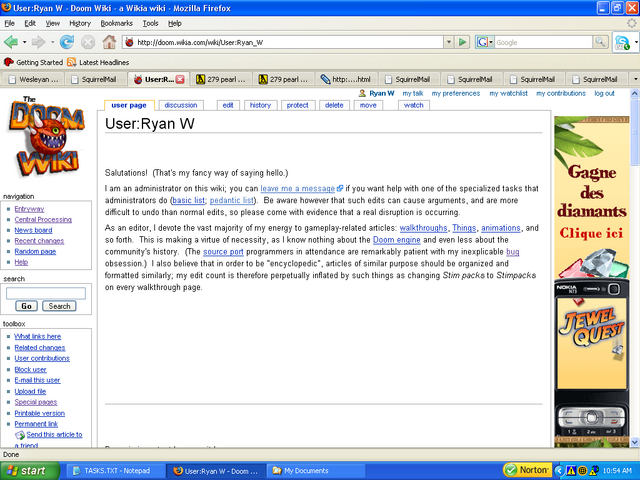Go back with the green Back arrow
This screenshot has height=480, width=640.
tap(11, 42)
